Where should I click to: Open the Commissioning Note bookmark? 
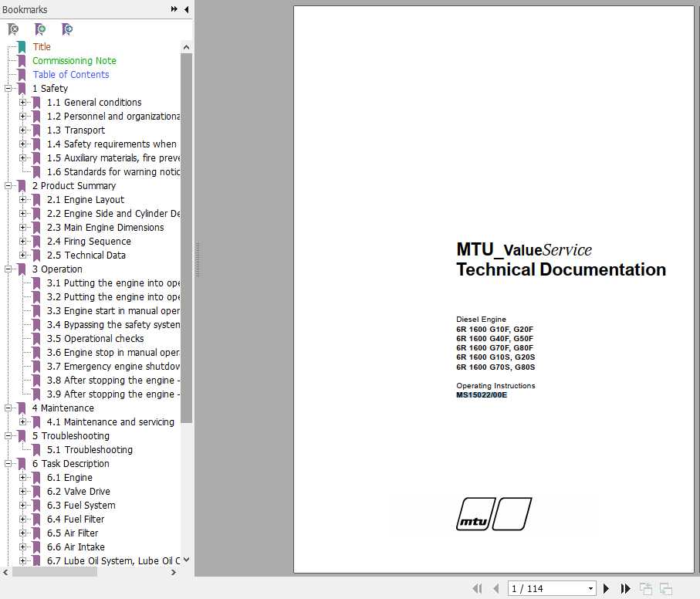pos(74,61)
